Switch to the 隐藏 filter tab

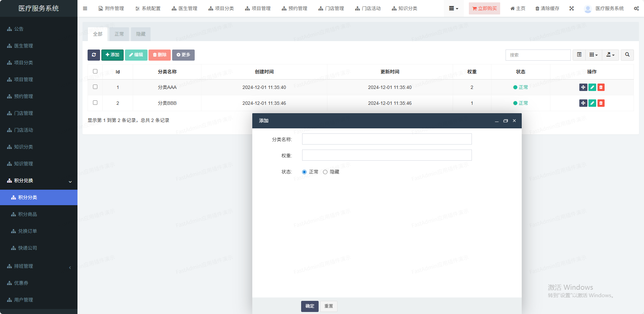click(141, 34)
